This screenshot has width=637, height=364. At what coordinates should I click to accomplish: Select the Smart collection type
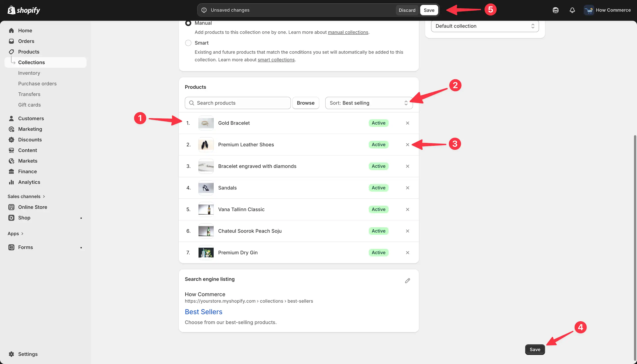tap(188, 43)
